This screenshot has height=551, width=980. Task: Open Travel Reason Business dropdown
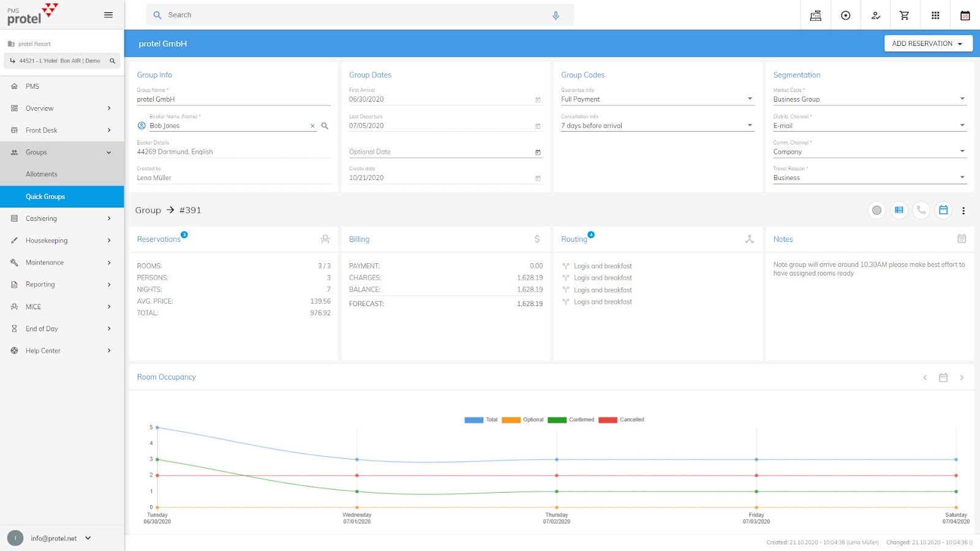tap(870, 178)
